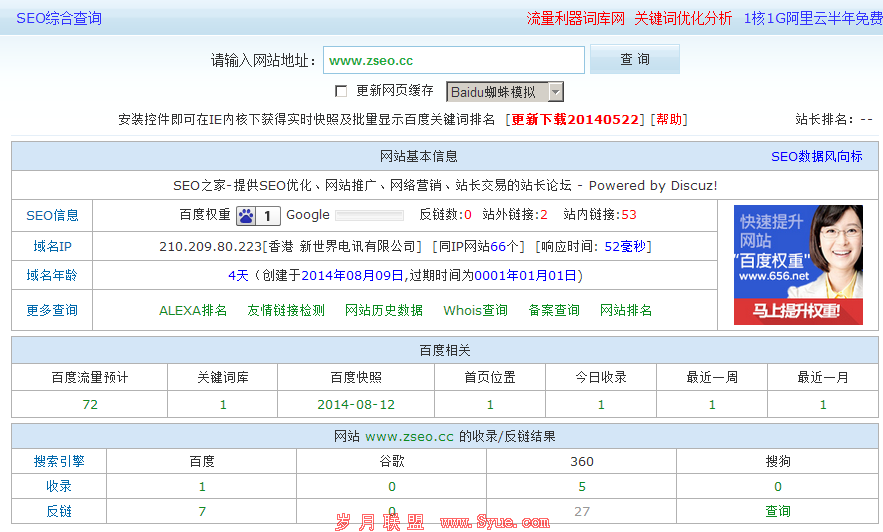This screenshot has height=532, width=883.
Task: Click the 更多查询 row label
Action: [x=52, y=310]
